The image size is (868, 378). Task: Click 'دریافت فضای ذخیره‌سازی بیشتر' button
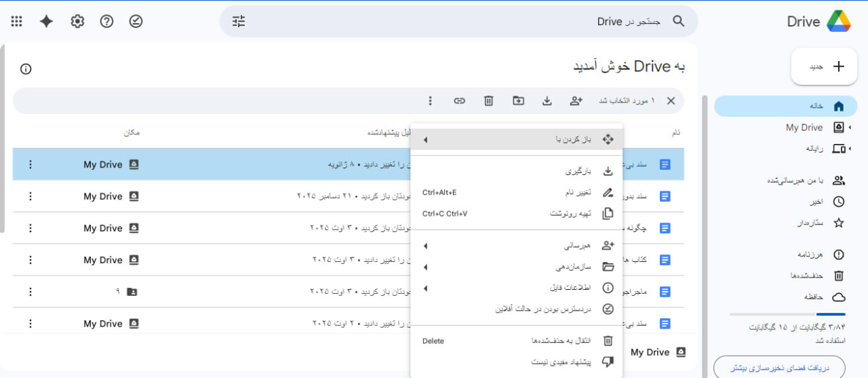point(779,368)
